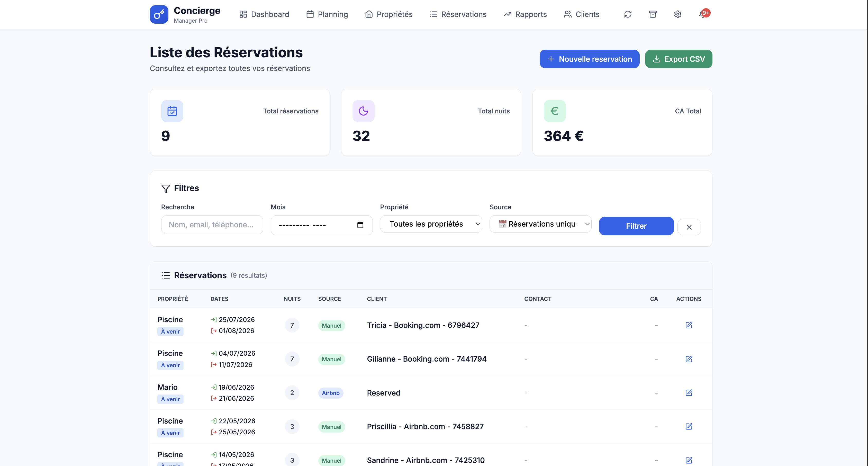Click the Nouvelle reservation button
Screen dimensions: 868x466
point(589,59)
